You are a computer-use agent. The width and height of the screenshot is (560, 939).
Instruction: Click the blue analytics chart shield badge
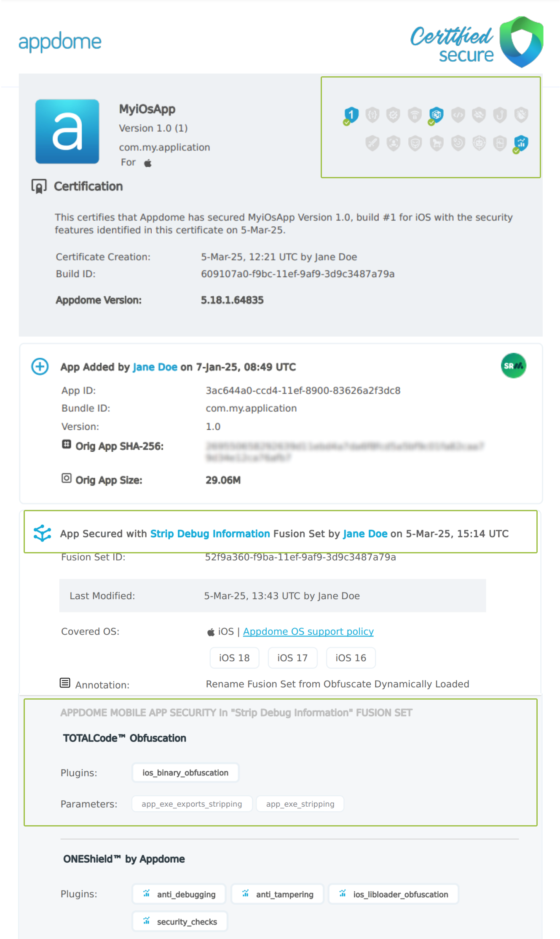521,143
